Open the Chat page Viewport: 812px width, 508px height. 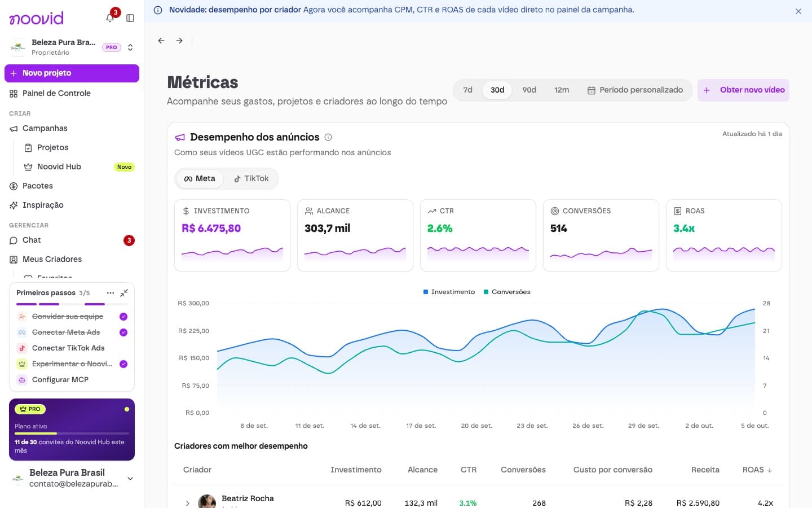[72, 240]
